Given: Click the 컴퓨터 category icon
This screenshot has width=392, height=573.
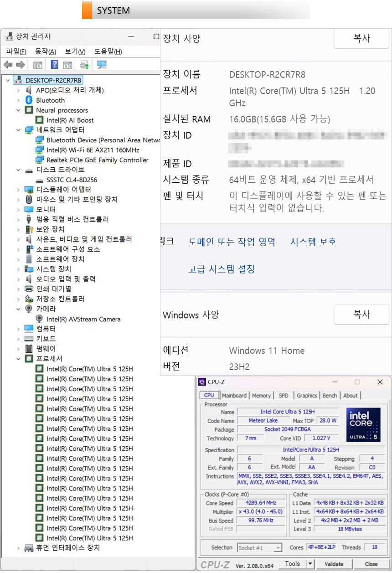Looking at the screenshot, I should click(29, 329).
